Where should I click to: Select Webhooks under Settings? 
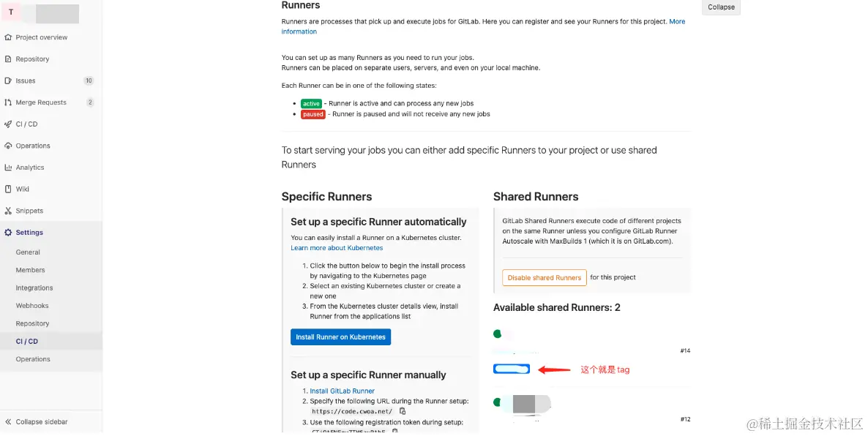[x=32, y=306]
